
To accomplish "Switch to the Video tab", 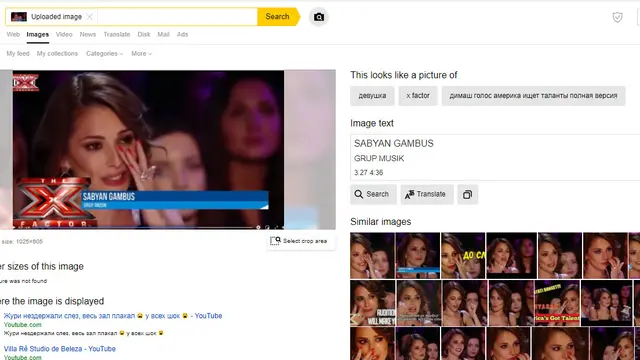I will (64, 34).
